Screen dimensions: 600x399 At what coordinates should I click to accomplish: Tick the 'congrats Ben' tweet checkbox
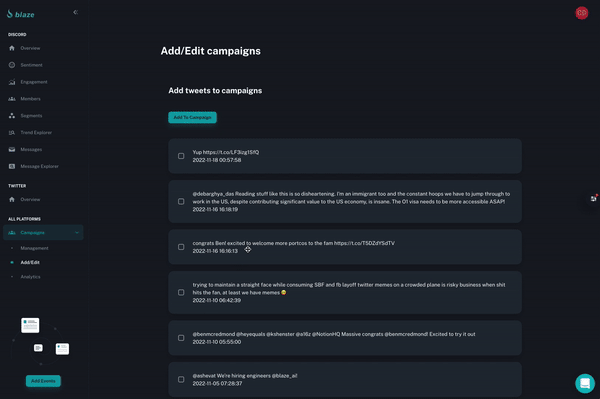[x=181, y=247]
